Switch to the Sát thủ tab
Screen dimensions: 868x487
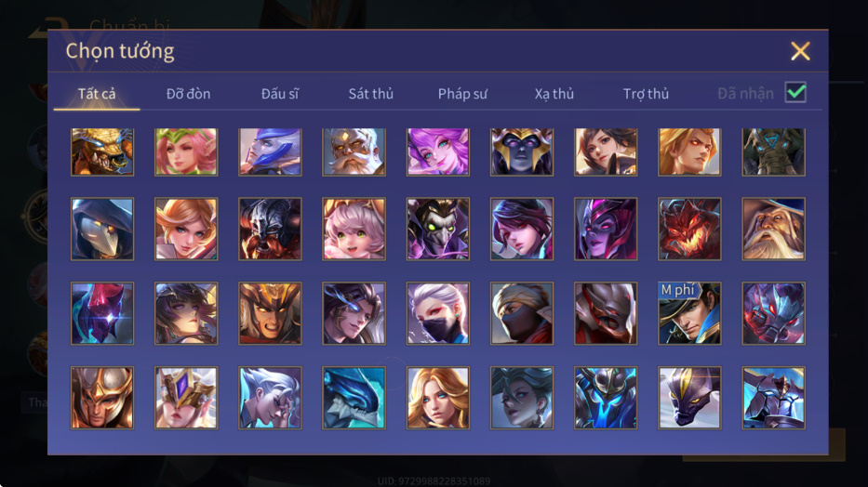pyautogui.click(x=371, y=94)
